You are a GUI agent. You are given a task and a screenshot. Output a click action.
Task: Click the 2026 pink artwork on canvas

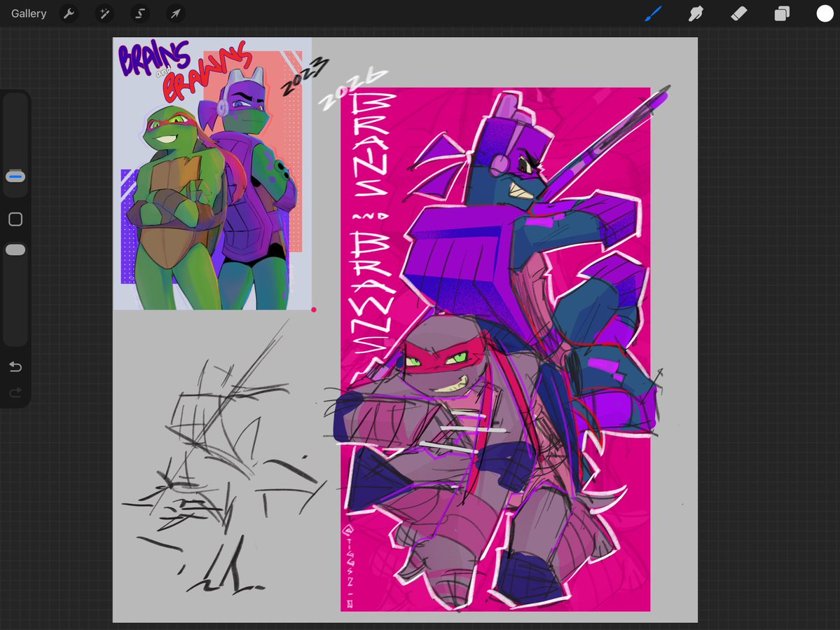[495, 349]
